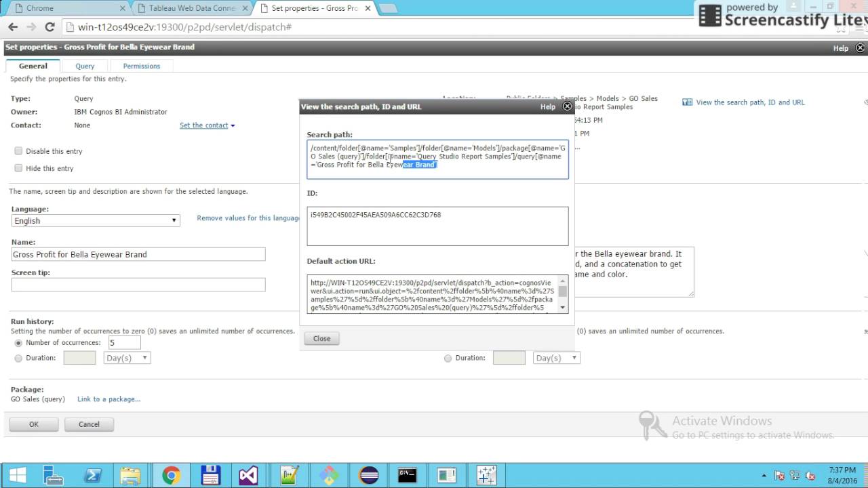Click Close in the search path dialog
The image size is (868, 488).
tap(321, 338)
